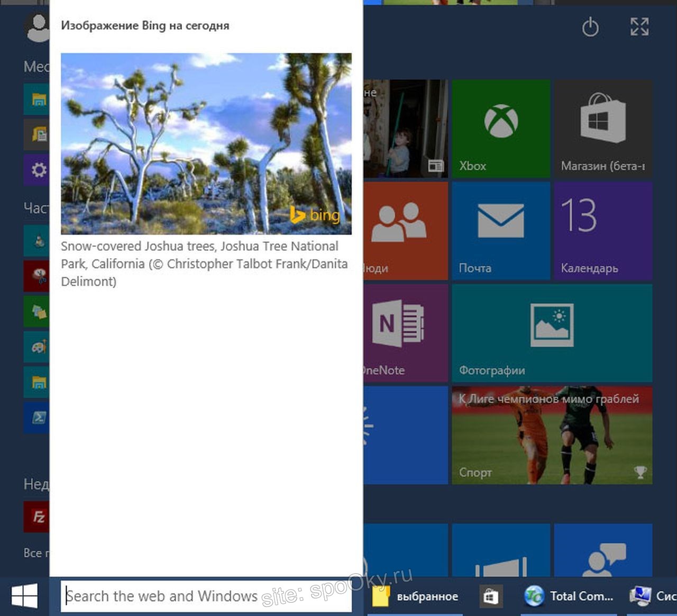Open the Store beta tile
This screenshot has height=616, width=677.
tap(603, 129)
